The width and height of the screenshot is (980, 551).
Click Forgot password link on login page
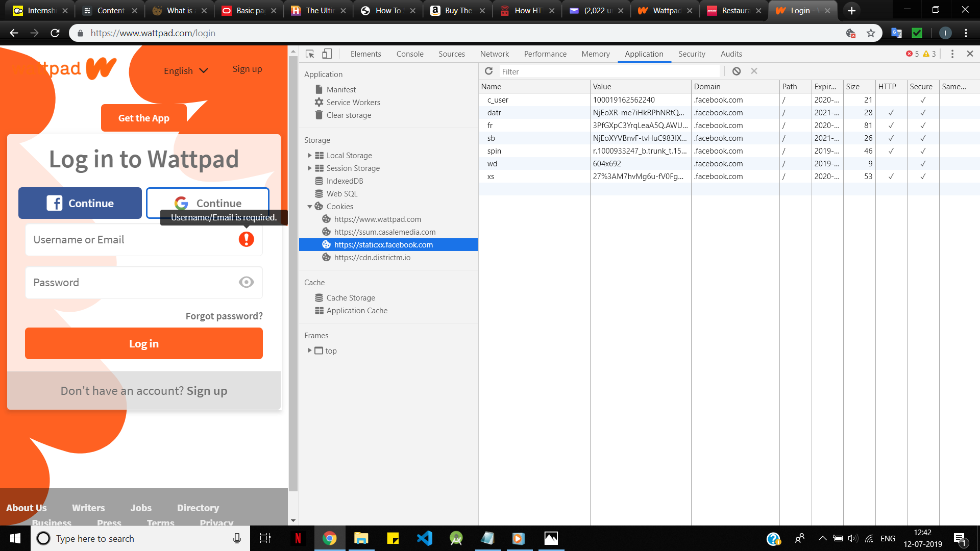[x=224, y=315]
